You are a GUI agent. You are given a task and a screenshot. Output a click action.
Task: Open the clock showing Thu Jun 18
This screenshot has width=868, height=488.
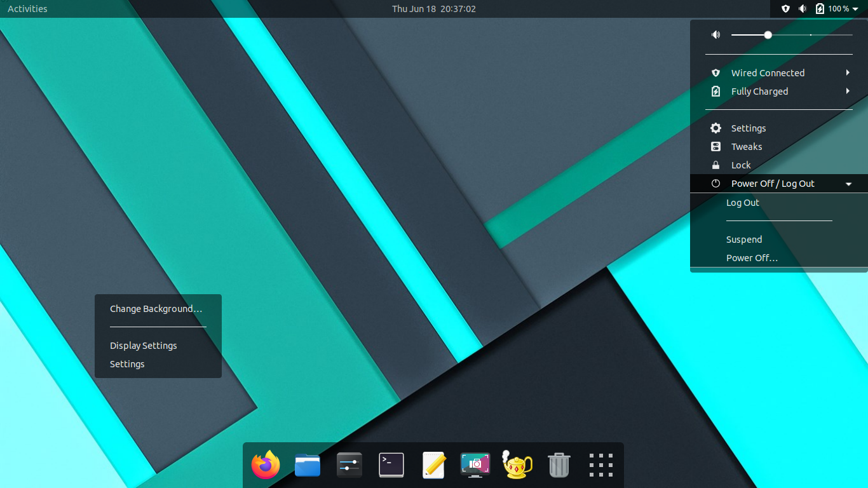pyautogui.click(x=434, y=9)
